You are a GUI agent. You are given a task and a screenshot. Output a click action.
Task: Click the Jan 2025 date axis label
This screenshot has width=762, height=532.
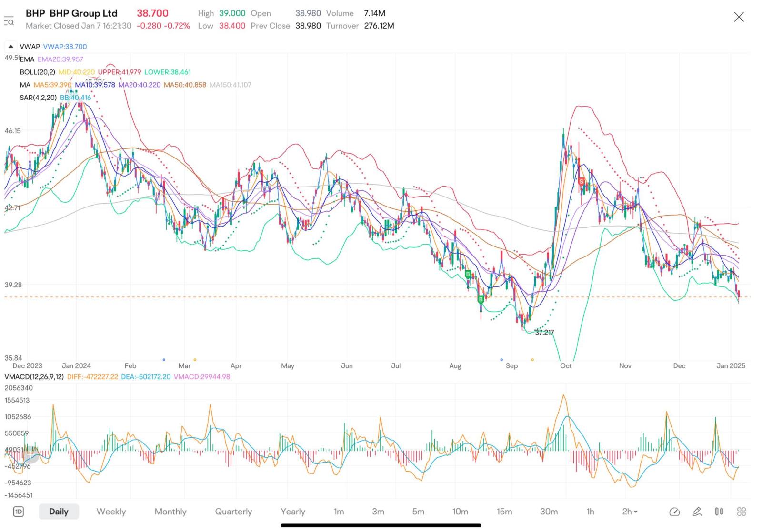731,365
